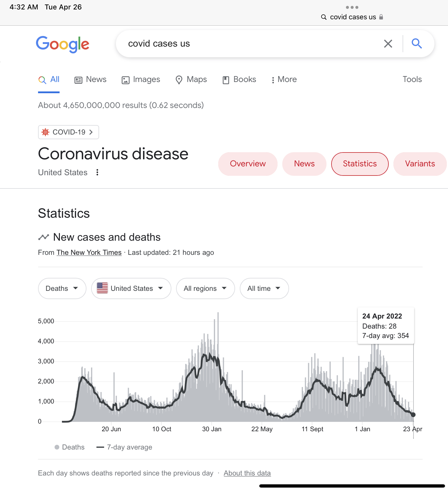Screen dimensions: 448x492
Task: Open the More search filters menu
Action: point(284,80)
